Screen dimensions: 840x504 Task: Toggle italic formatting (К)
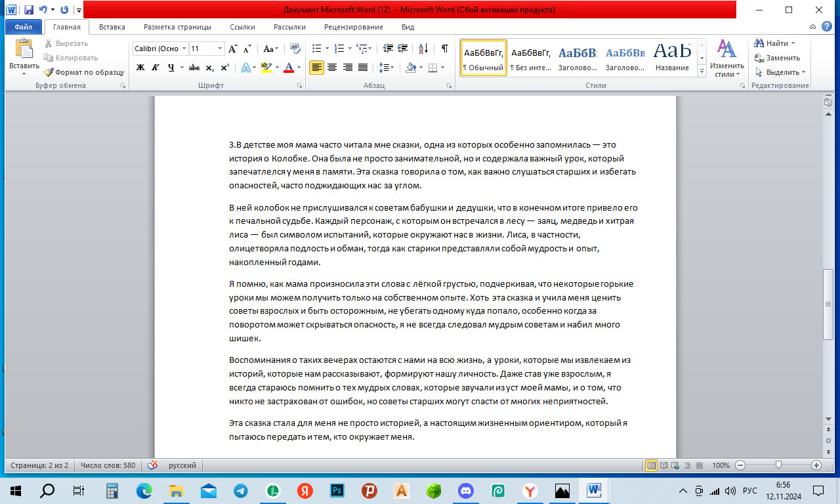click(156, 67)
